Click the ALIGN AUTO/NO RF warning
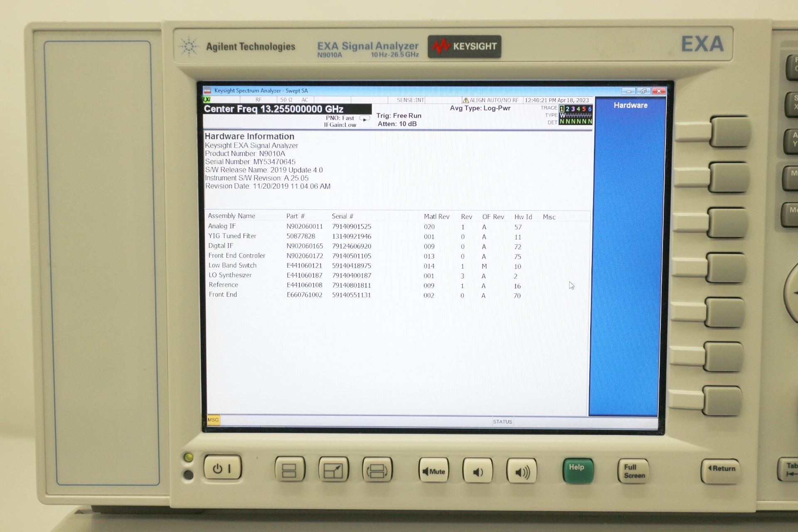798x532 pixels. click(491, 100)
